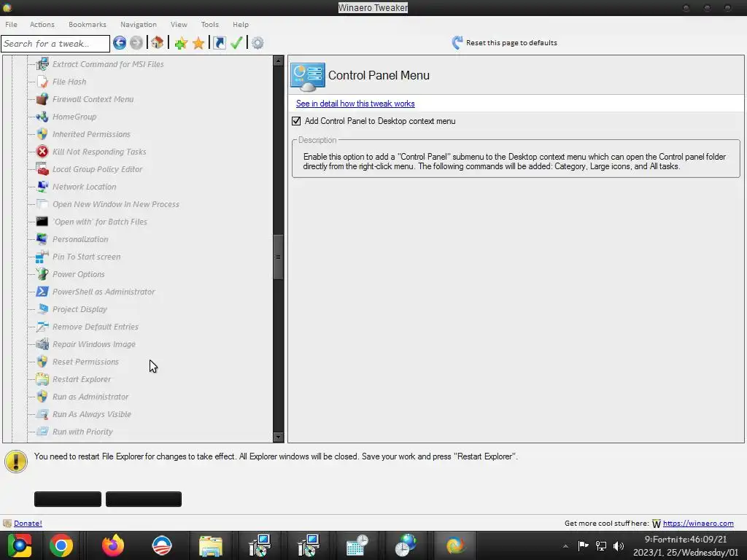Click the taskbar clock and date

coord(686,546)
